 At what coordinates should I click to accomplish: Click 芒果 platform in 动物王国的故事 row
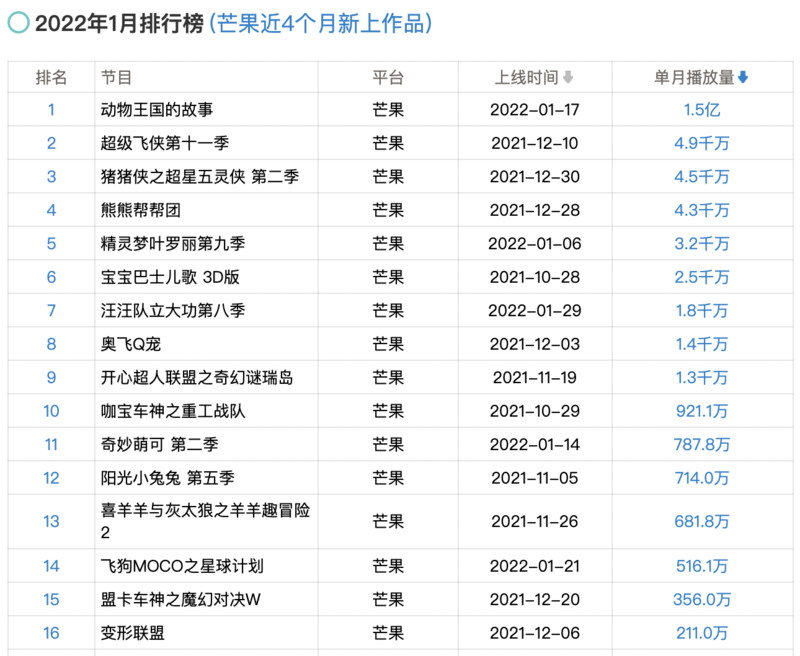(x=388, y=110)
